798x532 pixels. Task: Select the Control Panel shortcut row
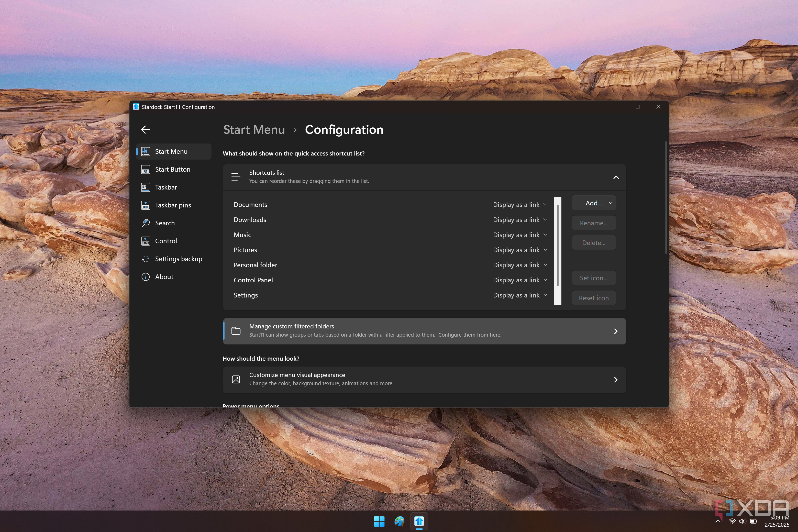point(390,280)
